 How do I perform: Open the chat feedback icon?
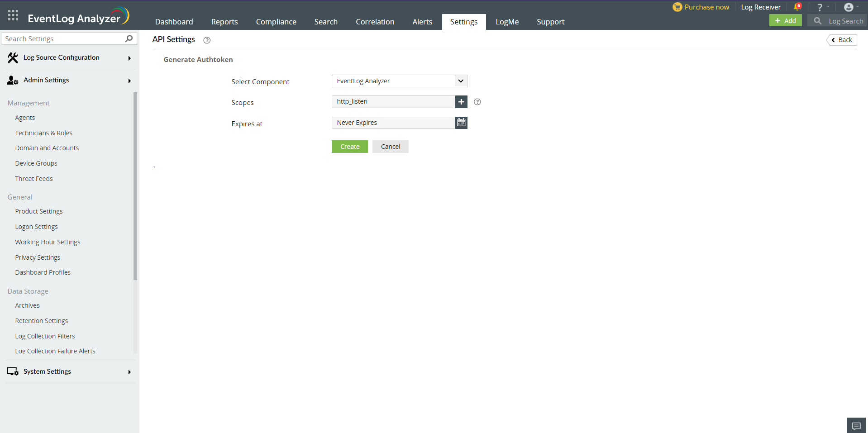click(x=856, y=426)
